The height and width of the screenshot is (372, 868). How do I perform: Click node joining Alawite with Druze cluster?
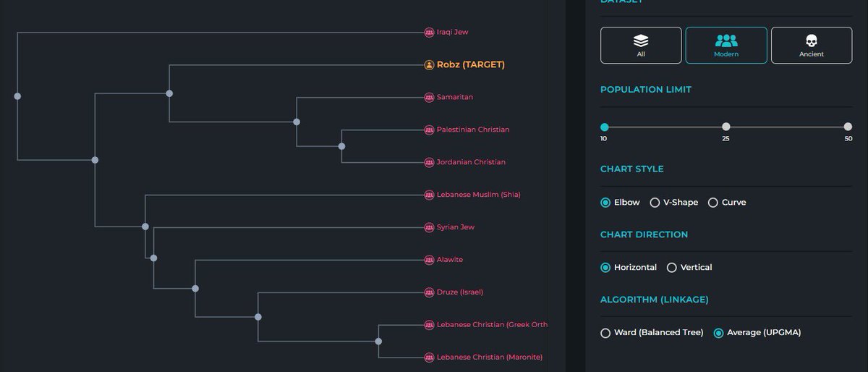pyautogui.click(x=195, y=288)
